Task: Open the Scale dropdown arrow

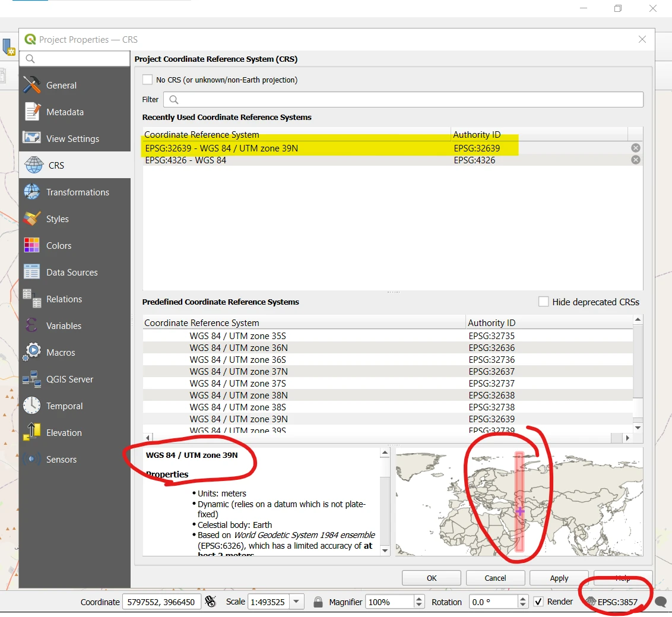Action: coord(296,602)
